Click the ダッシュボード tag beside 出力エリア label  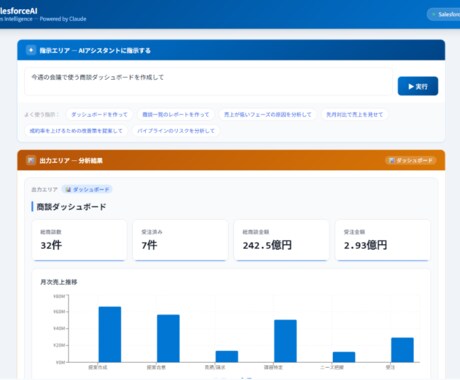click(x=87, y=189)
